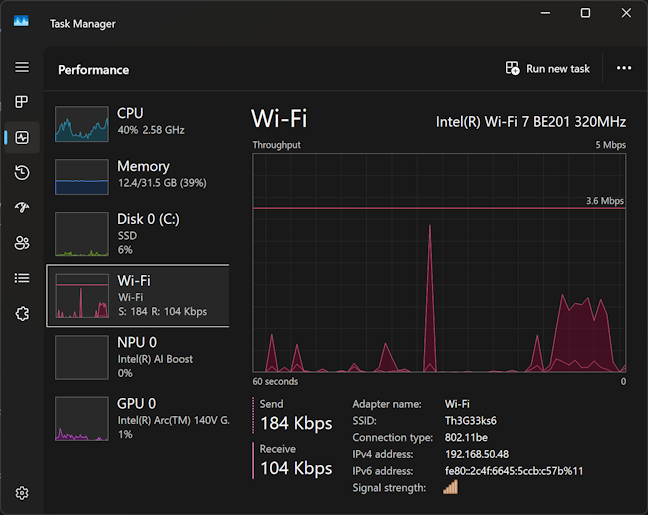Click the NPU 0 mini graph thumbnail
Image resolution: width=648 pixels, height=515 pixels.
tap(82, 358)
